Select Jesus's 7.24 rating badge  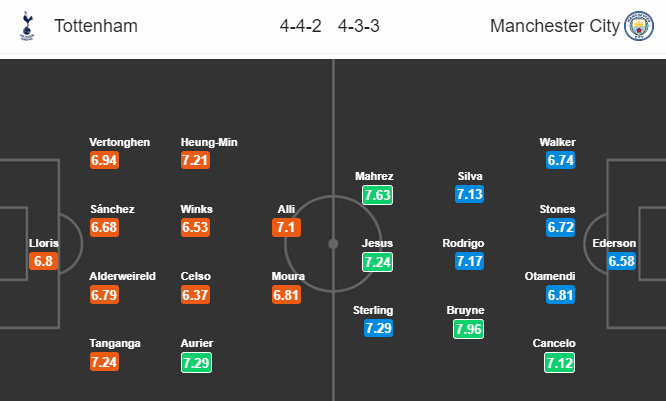coord(377,262)
